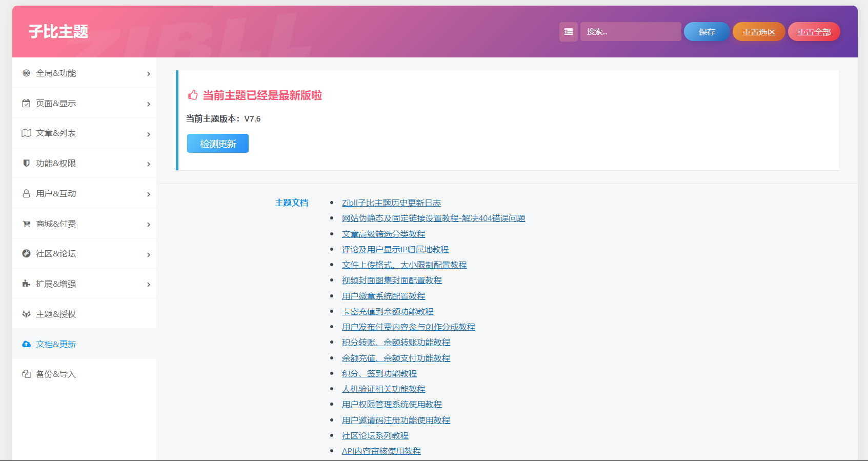The image size is (868, 461).
Task: Open 扩展&增强 settings section
Action: point(85,284)
